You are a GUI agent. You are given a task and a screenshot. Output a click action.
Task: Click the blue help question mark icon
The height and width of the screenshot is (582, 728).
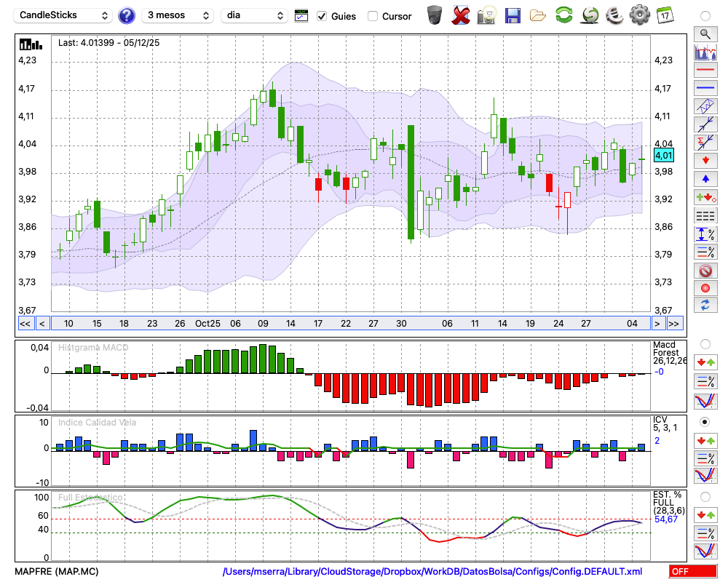click(x=127, y=15)
